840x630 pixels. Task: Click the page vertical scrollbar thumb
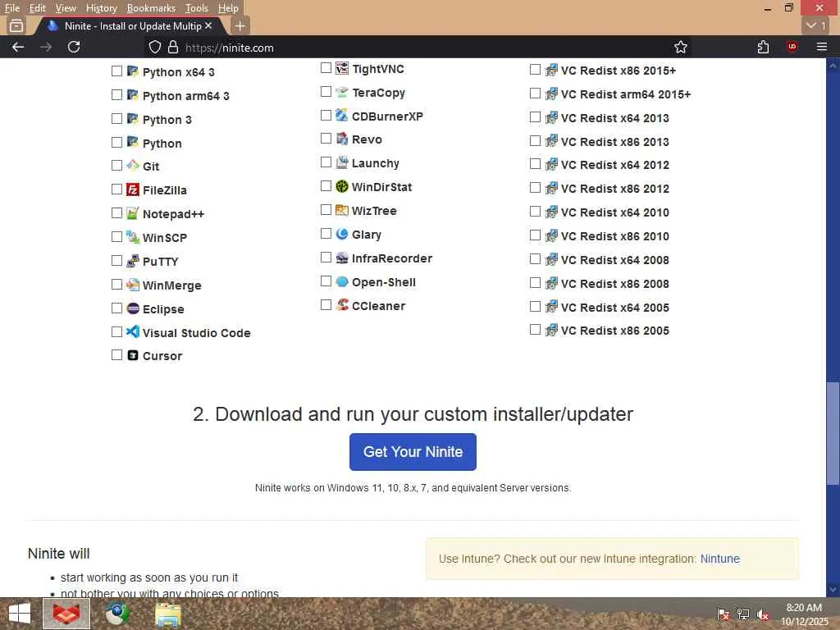[x=833, y=434]
